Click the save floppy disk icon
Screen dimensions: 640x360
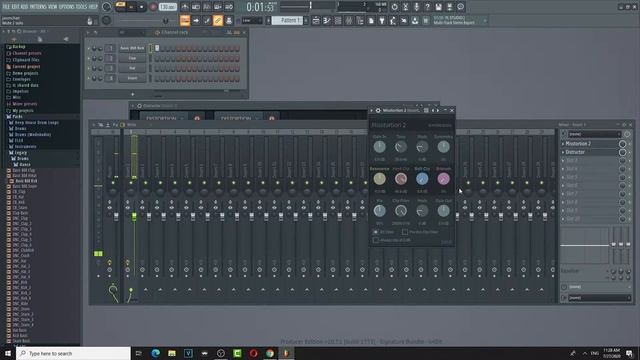click(x=438, y=7)
